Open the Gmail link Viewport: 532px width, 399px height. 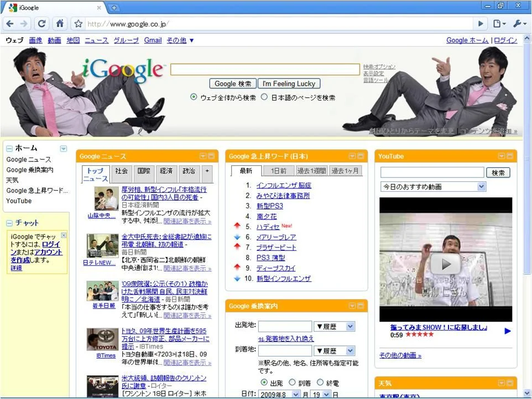(x=153, y=40)
